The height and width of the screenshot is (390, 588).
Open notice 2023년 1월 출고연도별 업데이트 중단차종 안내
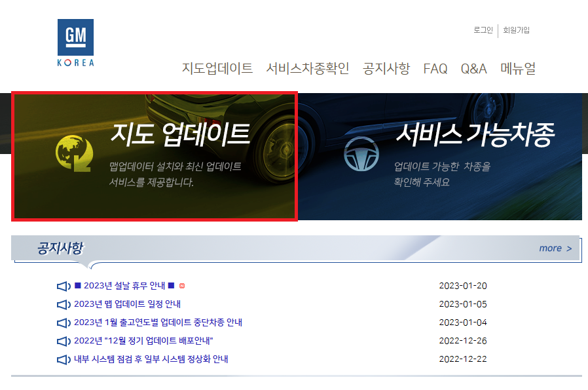pyautogui.click(x=158, y=322)
